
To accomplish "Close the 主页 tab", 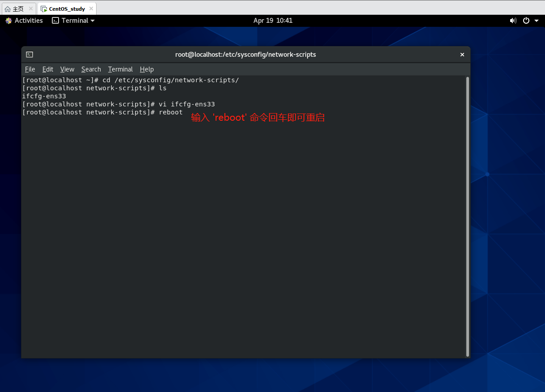I will pos(31,8).
